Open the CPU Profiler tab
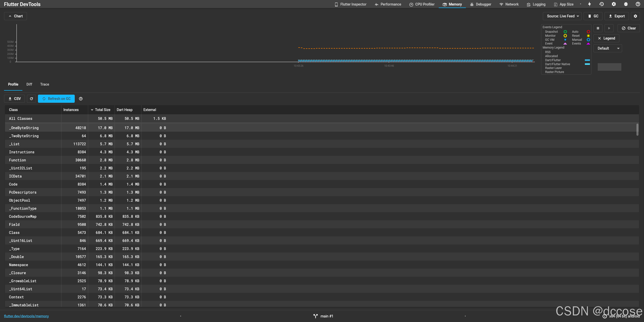This screenshot has width=644, height=322. coord(422,4)
